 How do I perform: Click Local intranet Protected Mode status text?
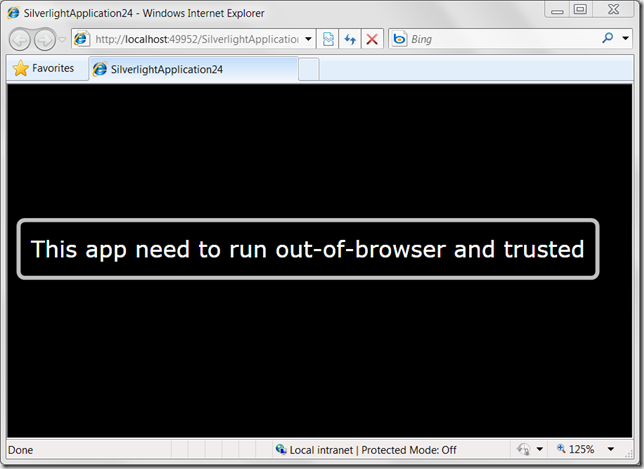[373, 450]
